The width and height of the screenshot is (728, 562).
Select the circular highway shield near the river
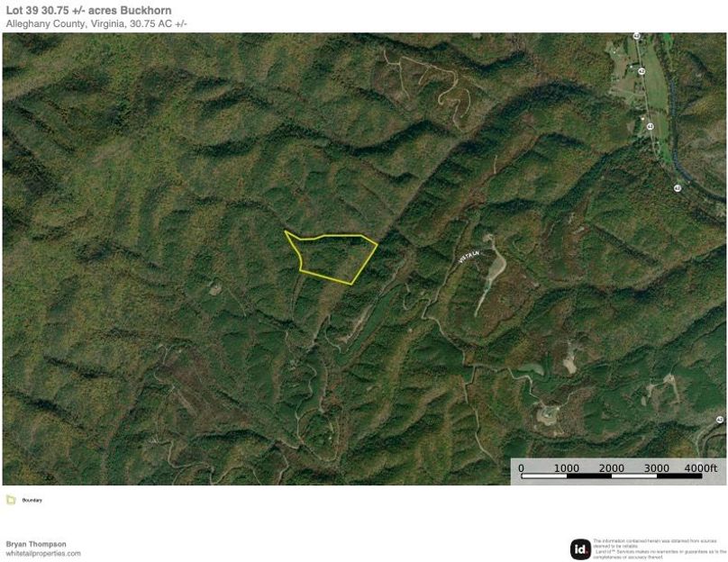pos(678,187)
